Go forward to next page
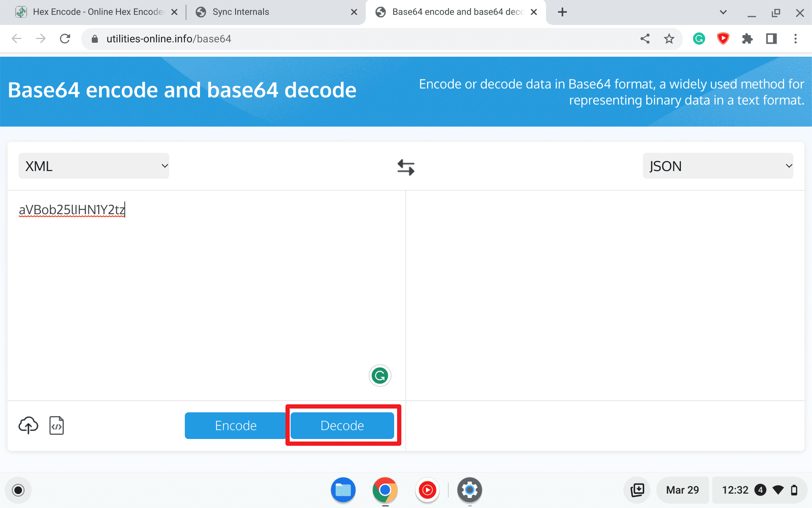The image size is (812, 508). coord(41,39)
